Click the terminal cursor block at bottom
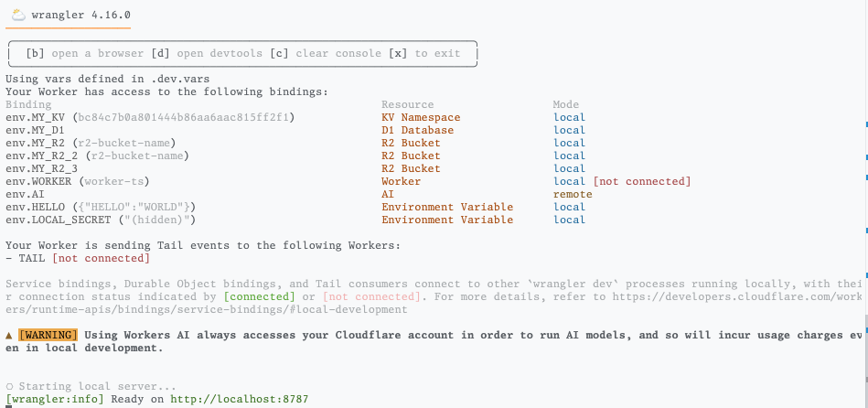 click(x=8, y=407)
